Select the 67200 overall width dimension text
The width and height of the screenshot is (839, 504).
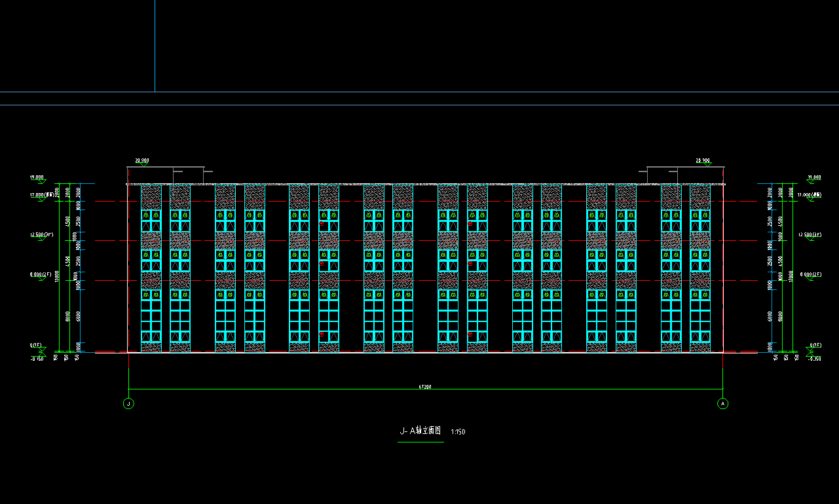pyautogui.click(x=425, y=387)
